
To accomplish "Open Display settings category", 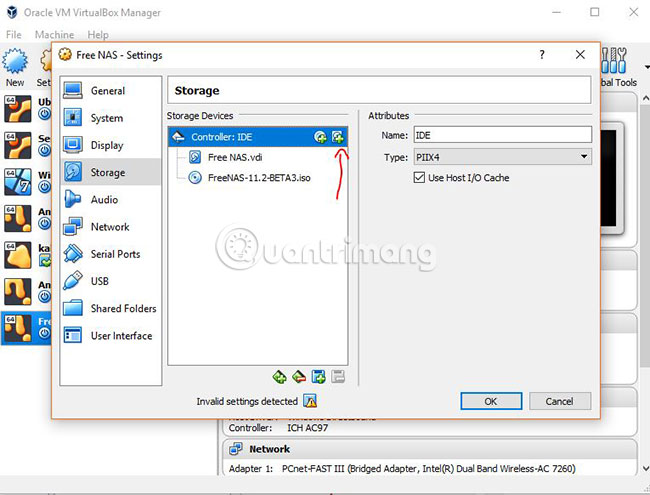I will pyautogui.click(x=110, y=145).
